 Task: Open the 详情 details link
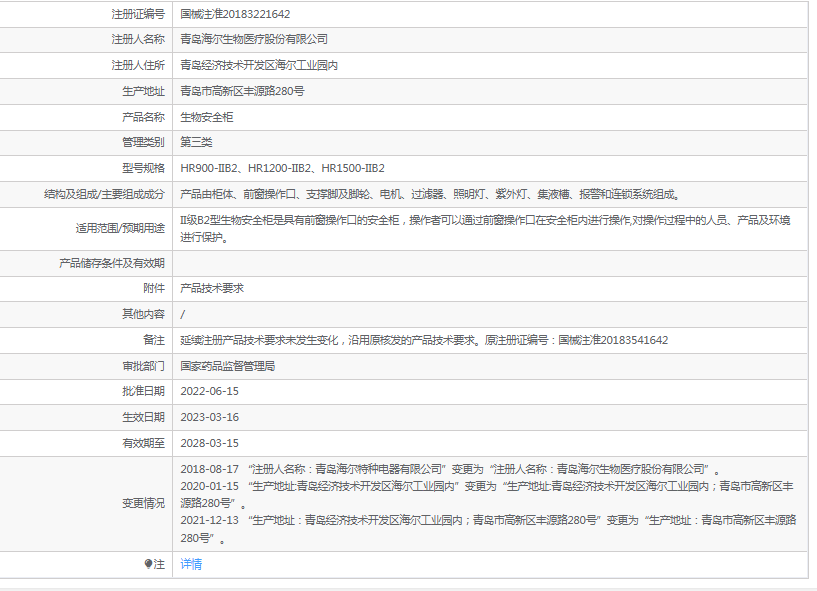pos(190,564)
